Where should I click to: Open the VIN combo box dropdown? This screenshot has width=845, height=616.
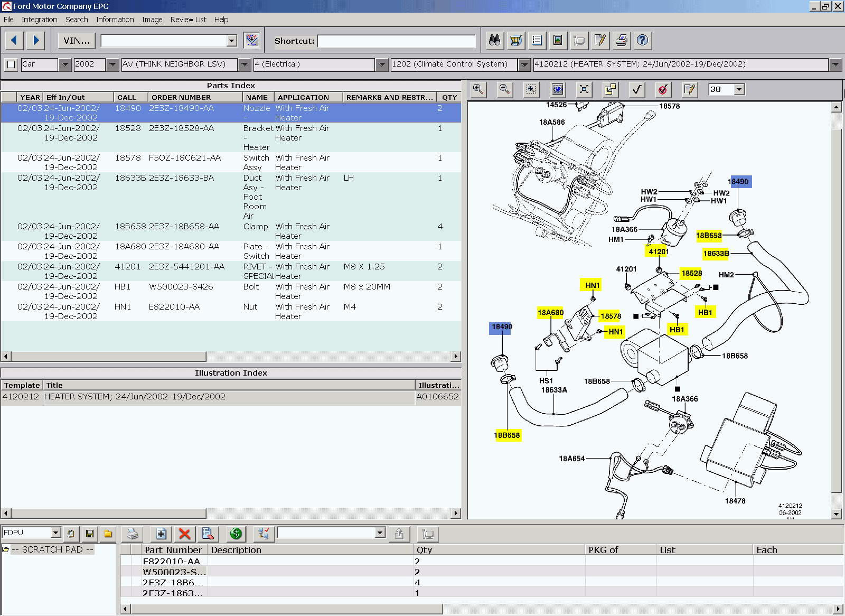(232, 41)
